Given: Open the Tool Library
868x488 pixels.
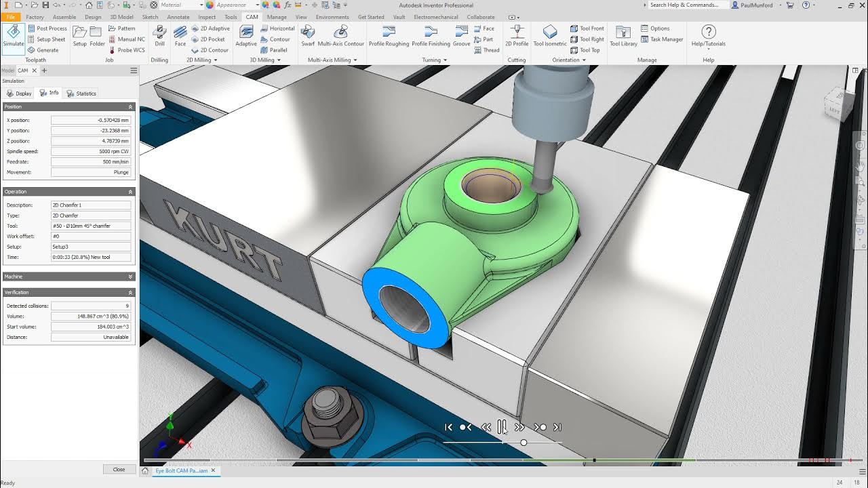Looking at the screenshot, I should (x=623, y=36).
